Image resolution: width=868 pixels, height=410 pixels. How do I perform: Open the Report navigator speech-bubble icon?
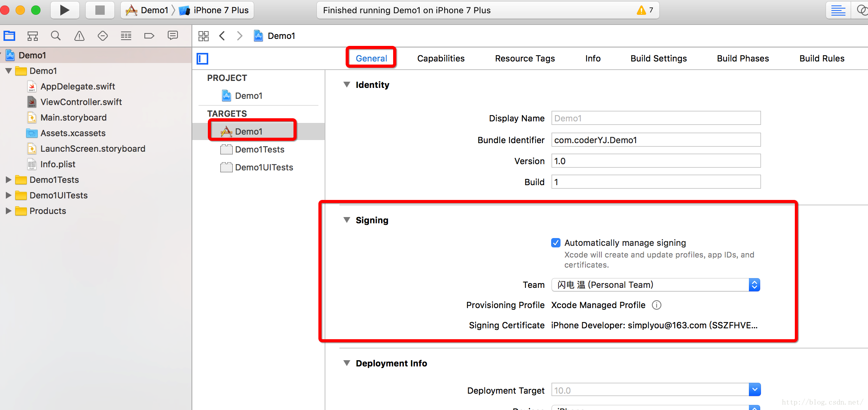click(173, 36)
